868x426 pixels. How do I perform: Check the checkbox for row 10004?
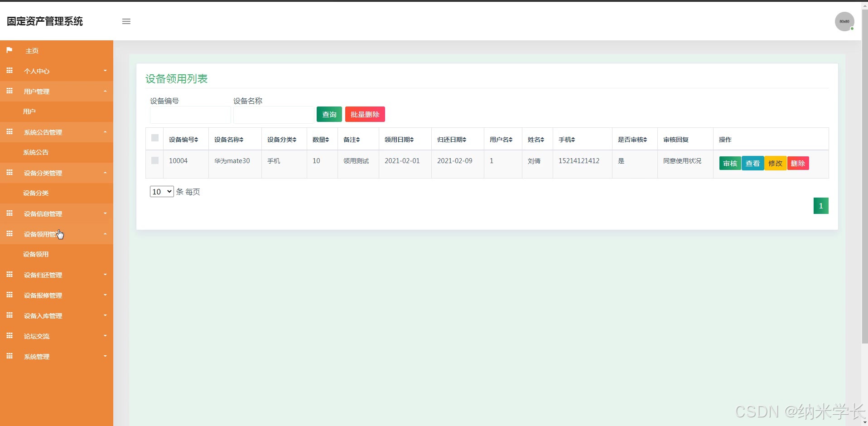coord(155,160)
